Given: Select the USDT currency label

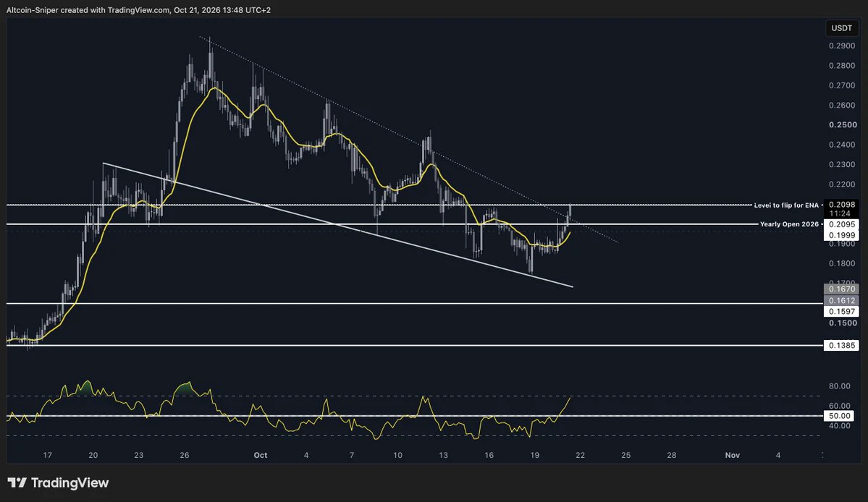Looking at the screenshot, I should [841, 27].
